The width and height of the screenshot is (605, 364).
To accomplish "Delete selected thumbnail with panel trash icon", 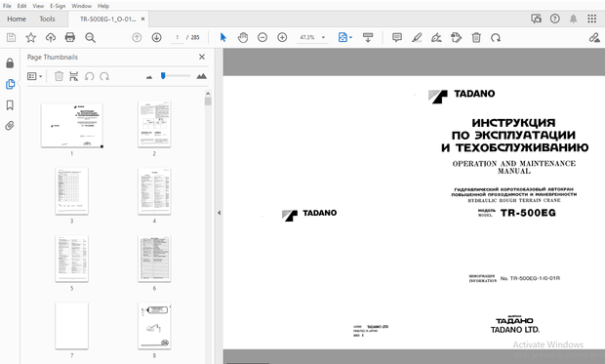I will click(59, 76).
